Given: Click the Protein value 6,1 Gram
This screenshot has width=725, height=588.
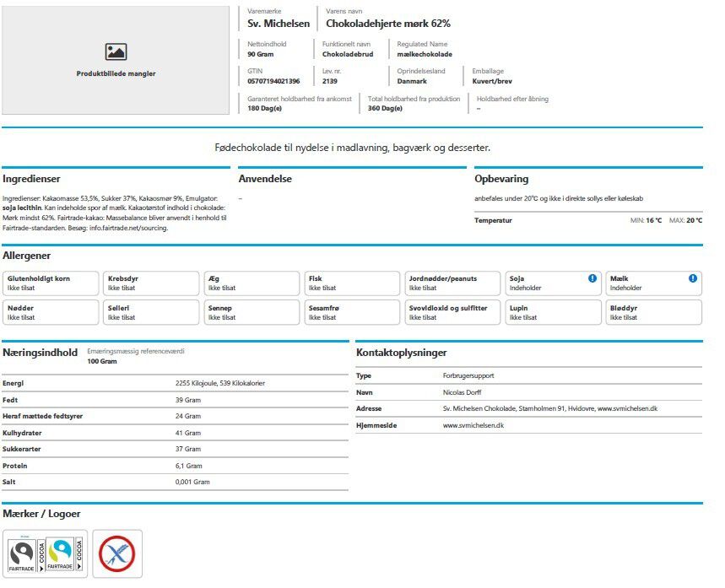Looking at the screenshot, I should point(189,466).
